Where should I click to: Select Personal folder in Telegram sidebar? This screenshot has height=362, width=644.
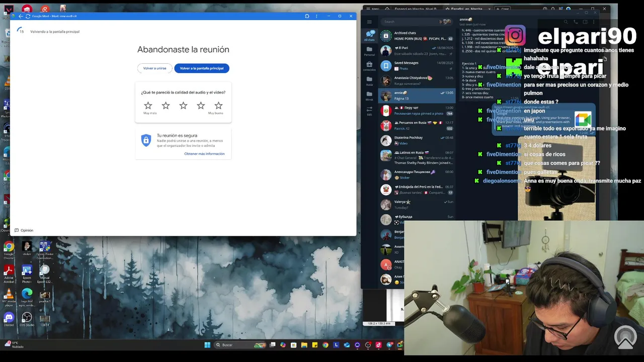coord(369,51)
